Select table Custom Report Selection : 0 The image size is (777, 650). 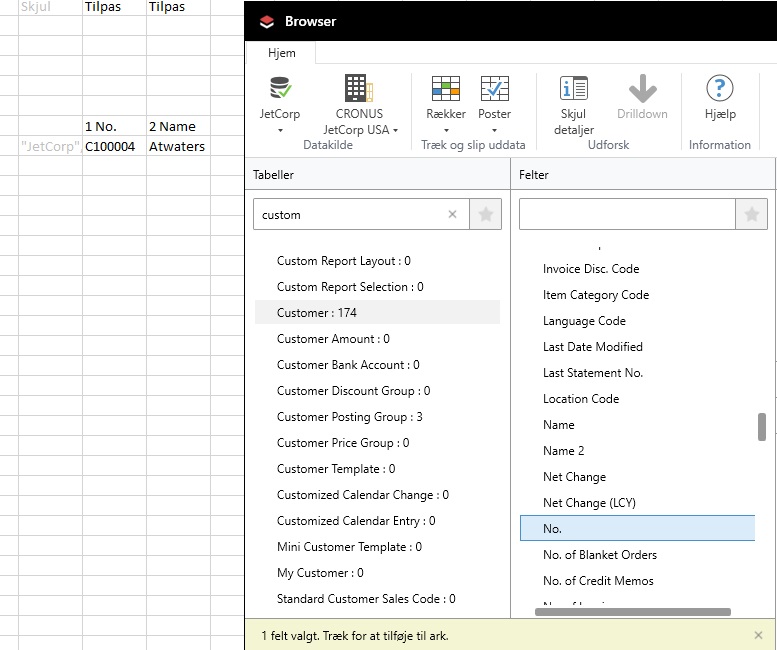[350, 287]
